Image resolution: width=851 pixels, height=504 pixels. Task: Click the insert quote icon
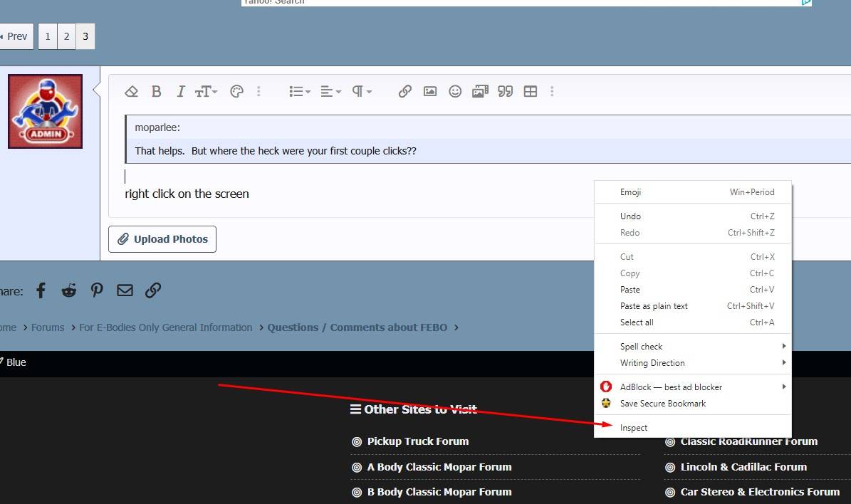click(x=506, y=91)
